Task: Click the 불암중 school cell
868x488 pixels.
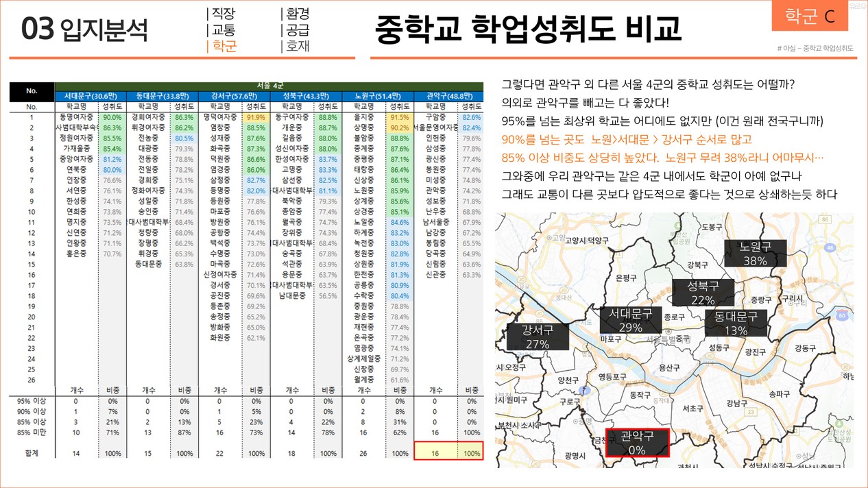Action: tap(363, 138)
